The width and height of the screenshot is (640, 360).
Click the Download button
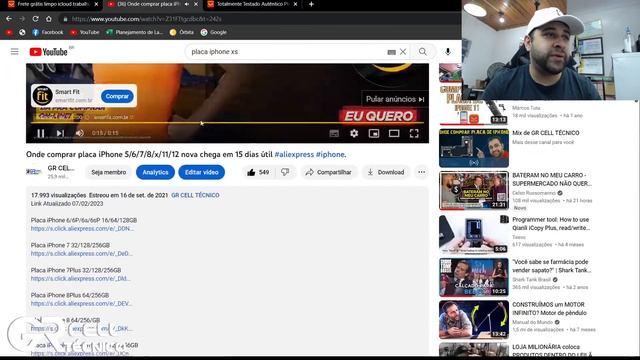(386, 172)
